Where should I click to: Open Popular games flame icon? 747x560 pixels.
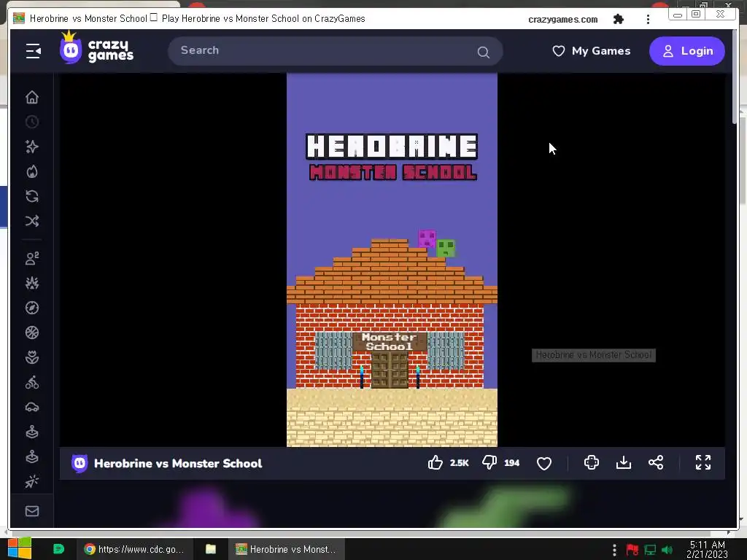point(32,171)
